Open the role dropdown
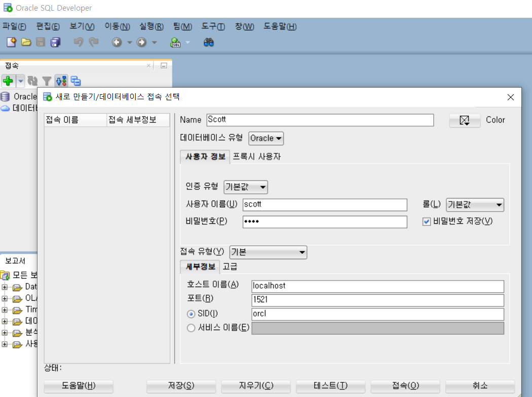Viewport: 532px width, 397px height. click(x=475, y=205)
